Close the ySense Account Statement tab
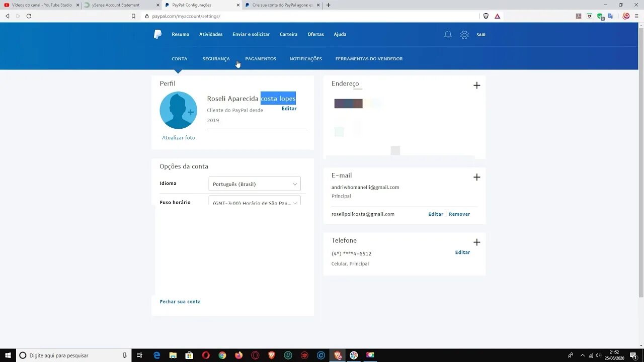Screen dimensions: 644x362 point(158,5)
